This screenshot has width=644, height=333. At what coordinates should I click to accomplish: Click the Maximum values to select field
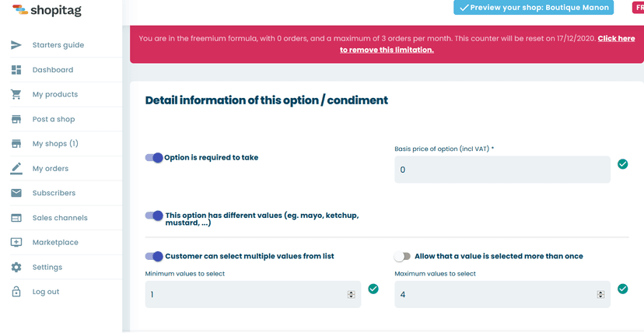502,294
